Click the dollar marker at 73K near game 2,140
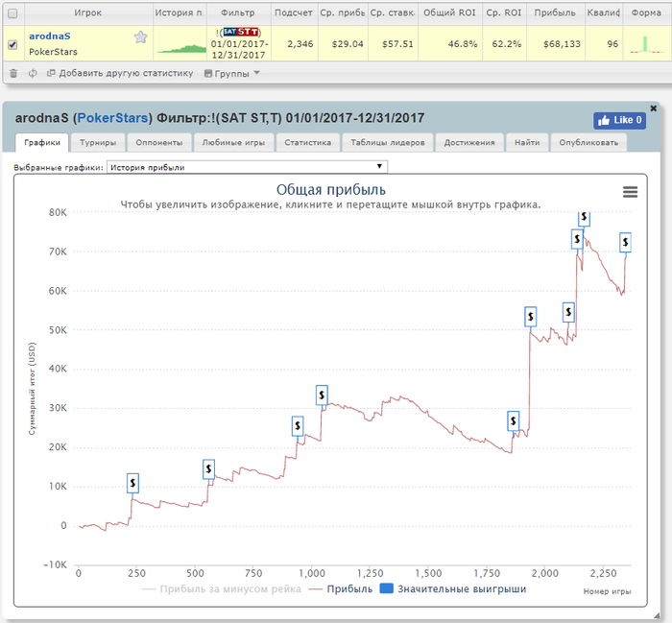This screenshot has width=672, height=623. [577, 239]
